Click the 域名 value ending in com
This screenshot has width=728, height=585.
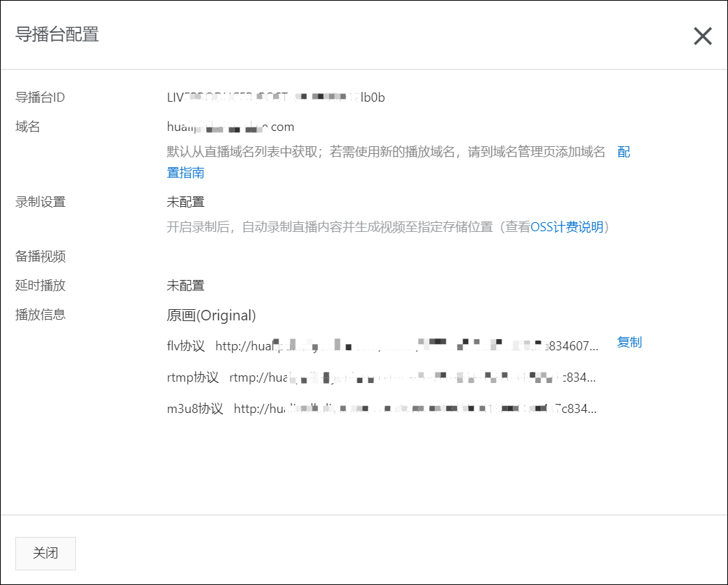(231, 127)
